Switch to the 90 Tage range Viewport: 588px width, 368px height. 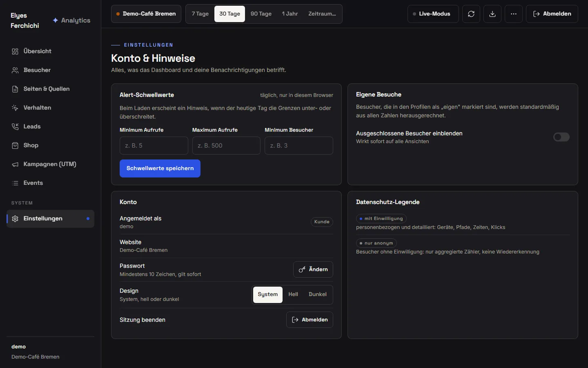[261, 14]
